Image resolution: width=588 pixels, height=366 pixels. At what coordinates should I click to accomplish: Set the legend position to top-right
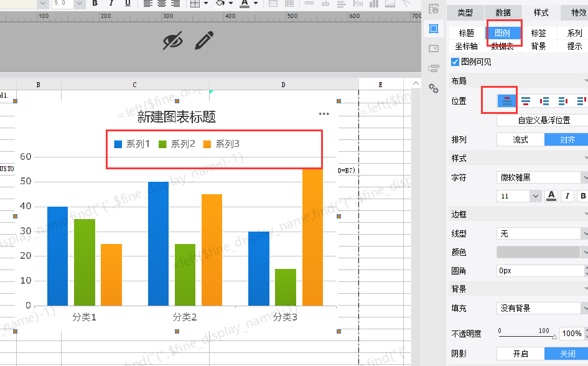(581, 100)
